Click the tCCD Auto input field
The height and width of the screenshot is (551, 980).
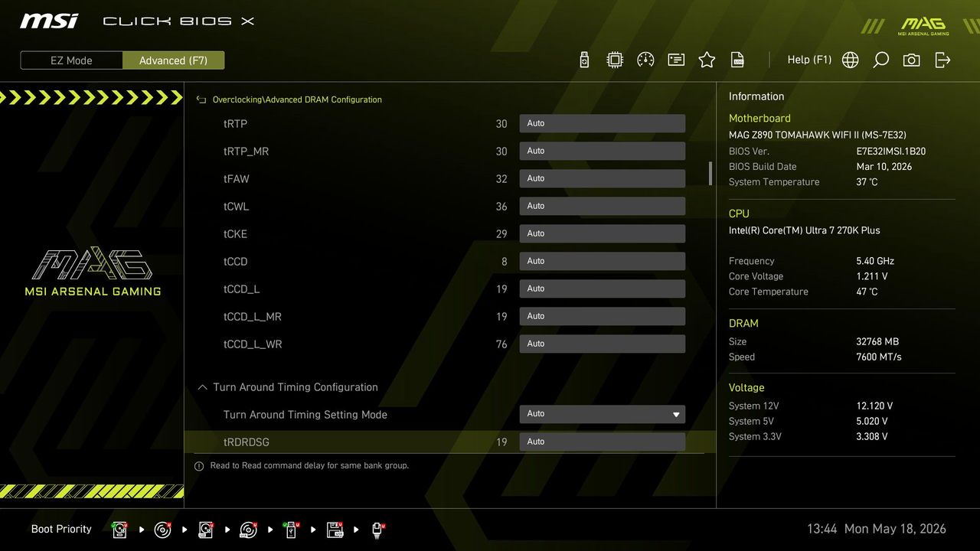(x=602, y=261)
